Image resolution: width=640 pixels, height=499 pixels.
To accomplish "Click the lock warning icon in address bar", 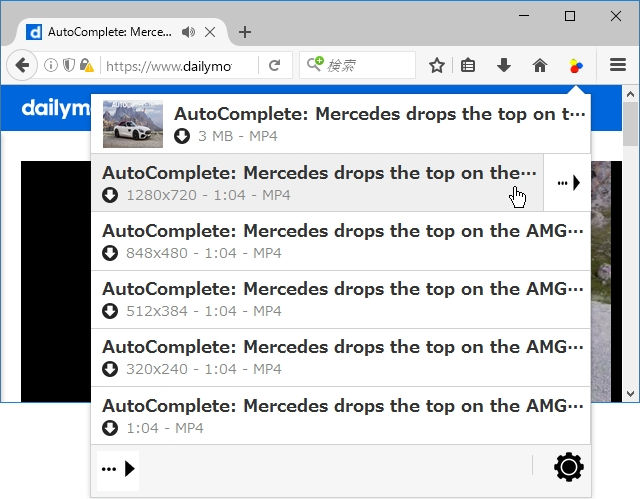I will click(x=87, y=65).
